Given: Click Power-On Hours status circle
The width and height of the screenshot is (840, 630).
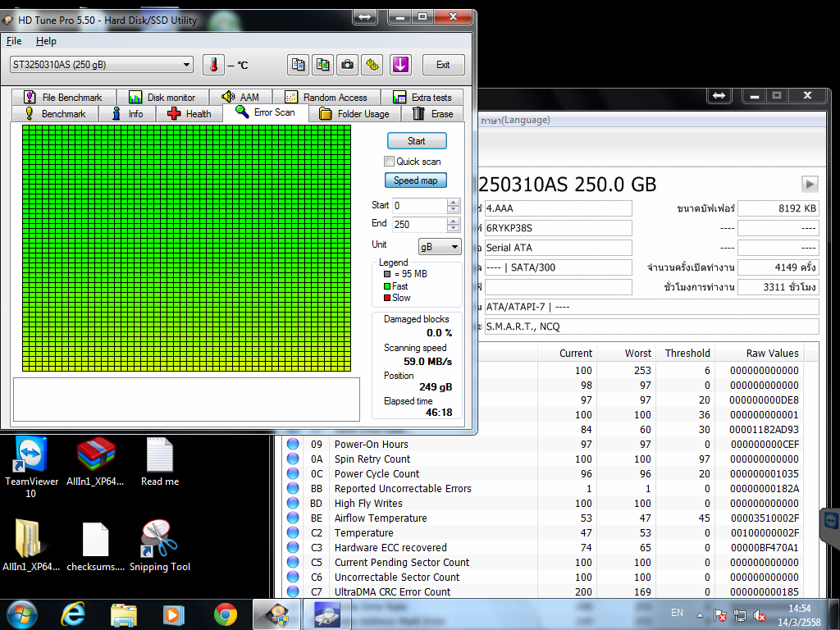Looking at the screenshot, I should click(x=293, y=444).
